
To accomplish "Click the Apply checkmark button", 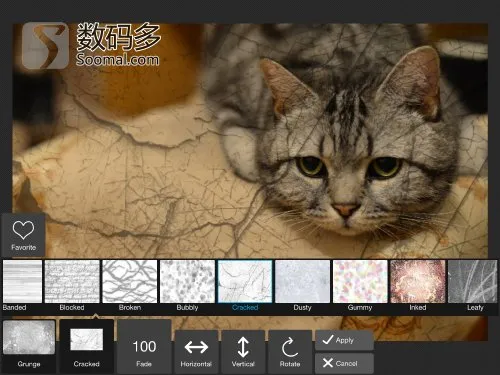I will [344, 340].
